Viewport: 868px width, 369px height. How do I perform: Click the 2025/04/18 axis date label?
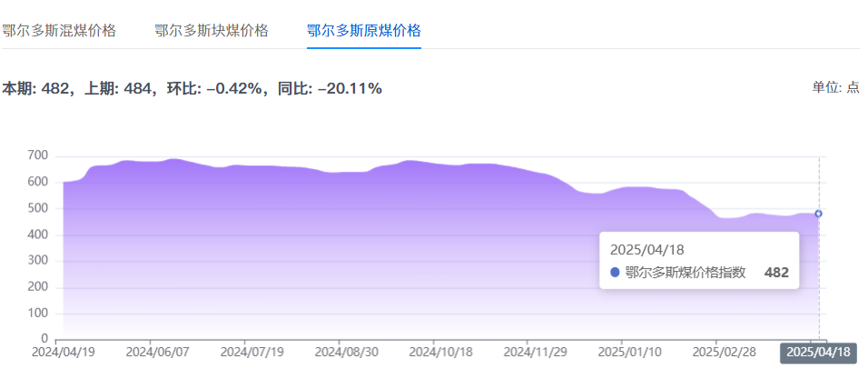818,353
